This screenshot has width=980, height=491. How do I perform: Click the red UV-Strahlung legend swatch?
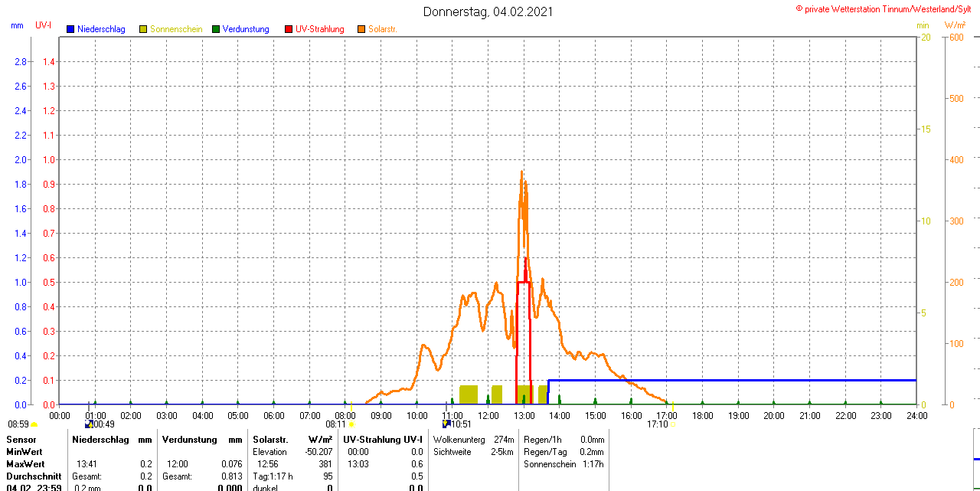[x=289, y=29]
